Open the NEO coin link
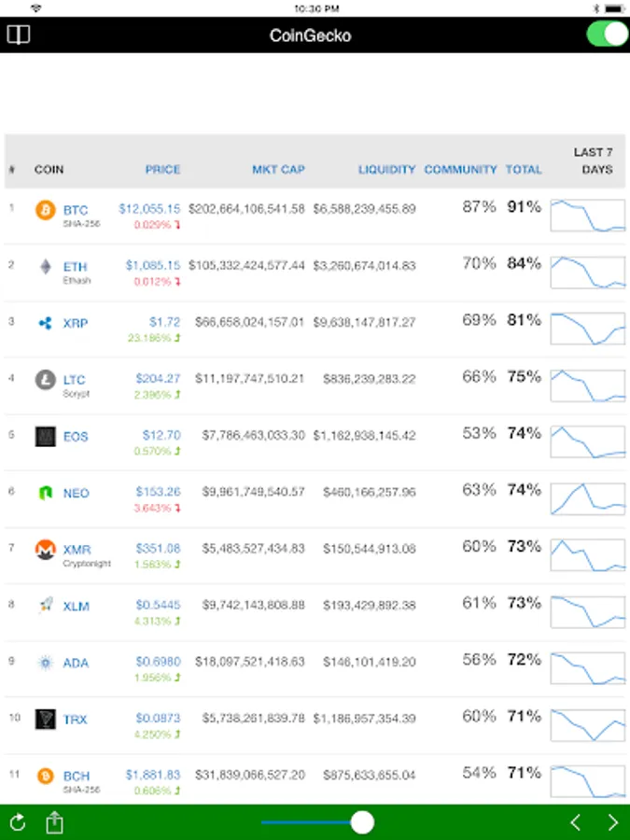The image size is (630, 840). tap(77, 493)
